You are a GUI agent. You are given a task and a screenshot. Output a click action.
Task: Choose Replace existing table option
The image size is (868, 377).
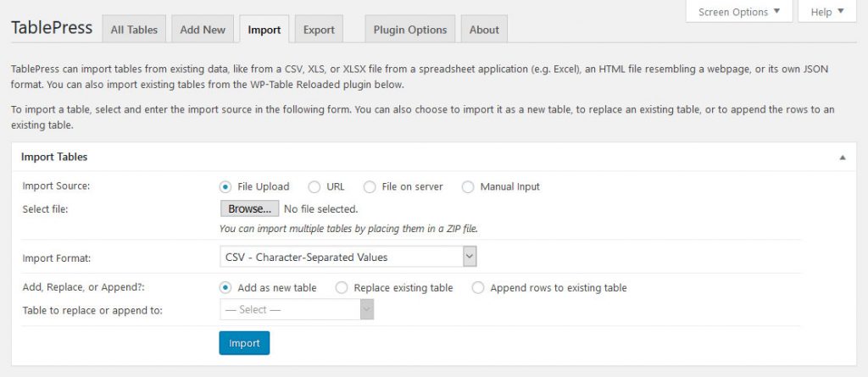click(342, 288)
